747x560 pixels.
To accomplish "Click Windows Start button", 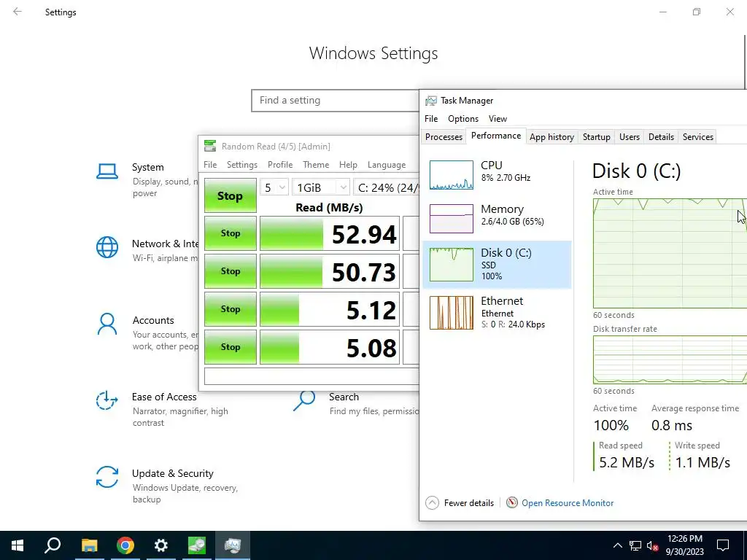I will click(18, 545).
